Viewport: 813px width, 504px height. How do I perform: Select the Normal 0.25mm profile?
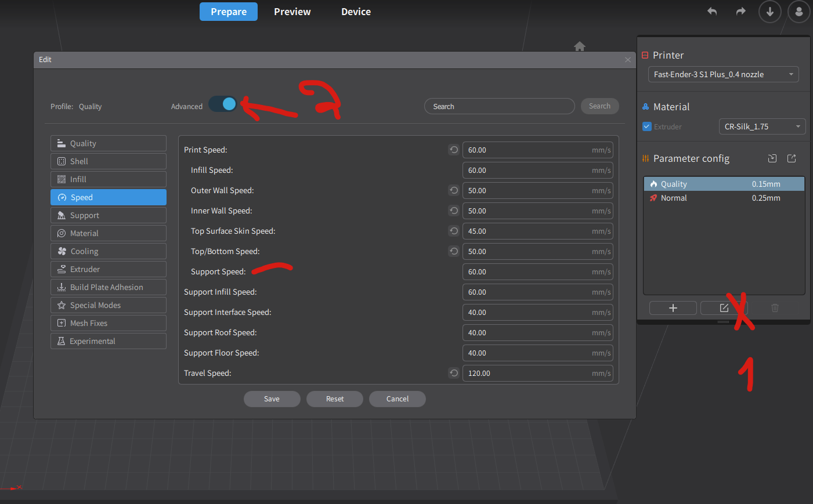click(x=724, y=198)
